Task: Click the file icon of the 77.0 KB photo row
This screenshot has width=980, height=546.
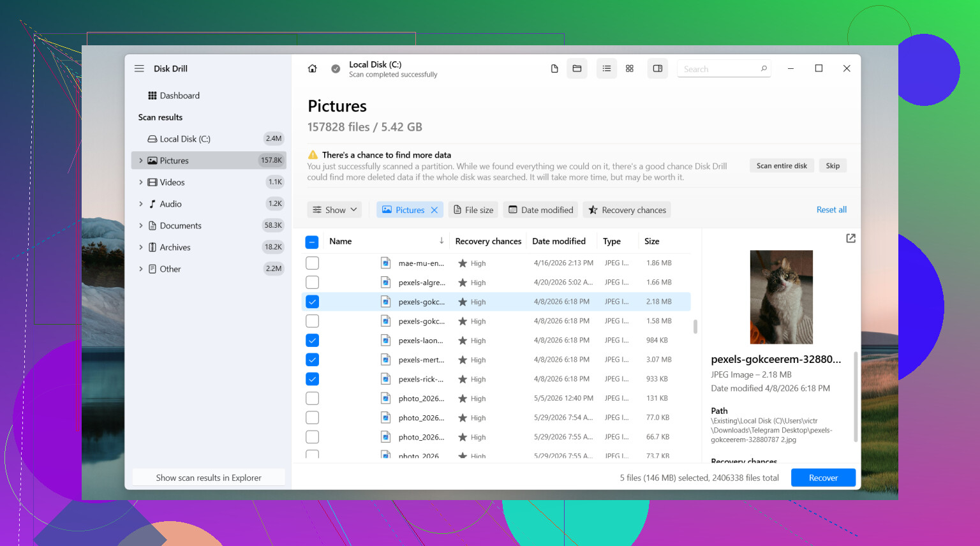Action: [x=386, y=418]
